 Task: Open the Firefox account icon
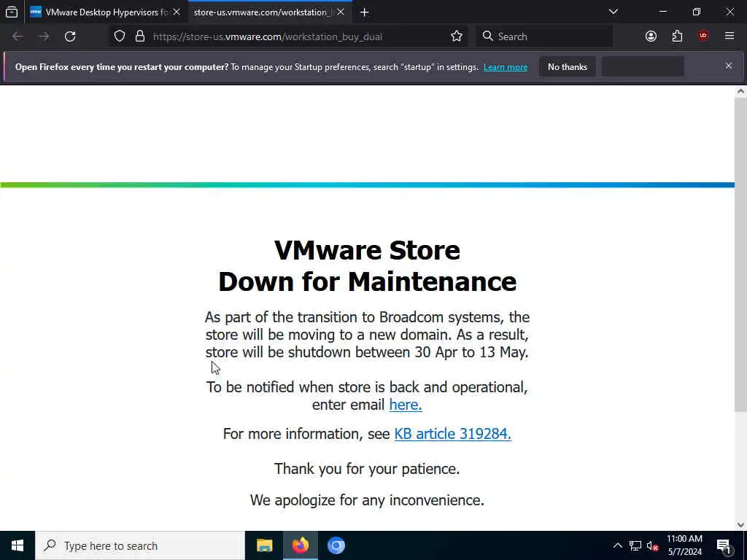[651, 36]
